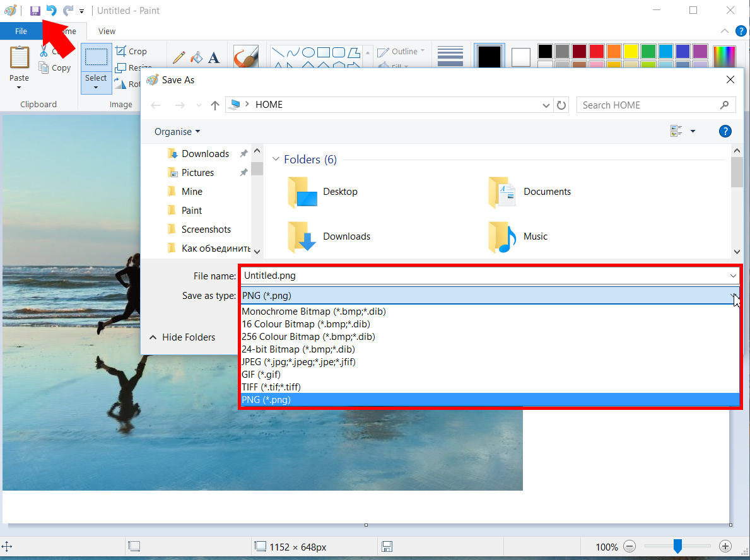Pick the yellow palette colour

click(631, 50)
